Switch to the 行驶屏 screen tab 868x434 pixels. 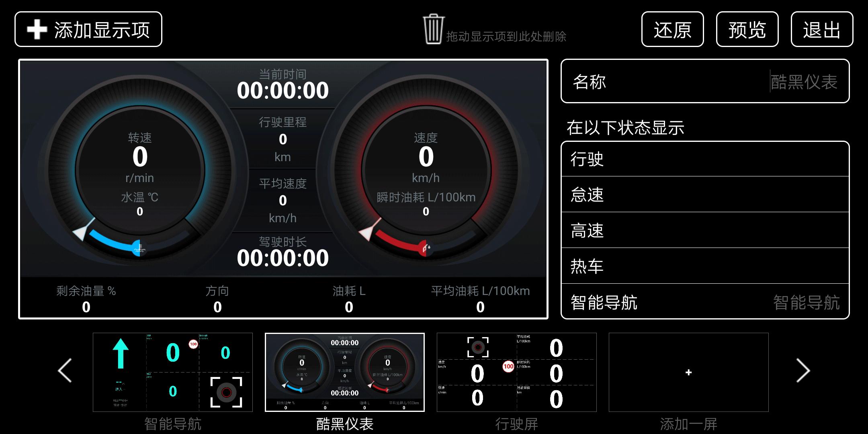(x=516, y=372)
